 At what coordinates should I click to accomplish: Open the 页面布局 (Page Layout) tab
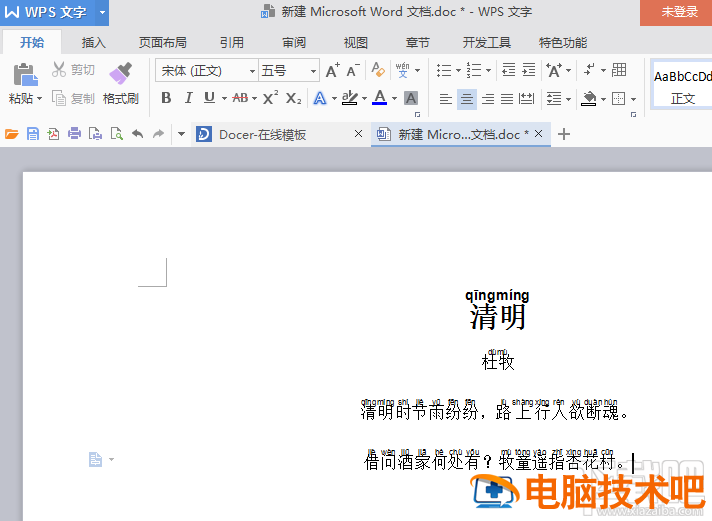pyautogui.click(x=163, y=43)
